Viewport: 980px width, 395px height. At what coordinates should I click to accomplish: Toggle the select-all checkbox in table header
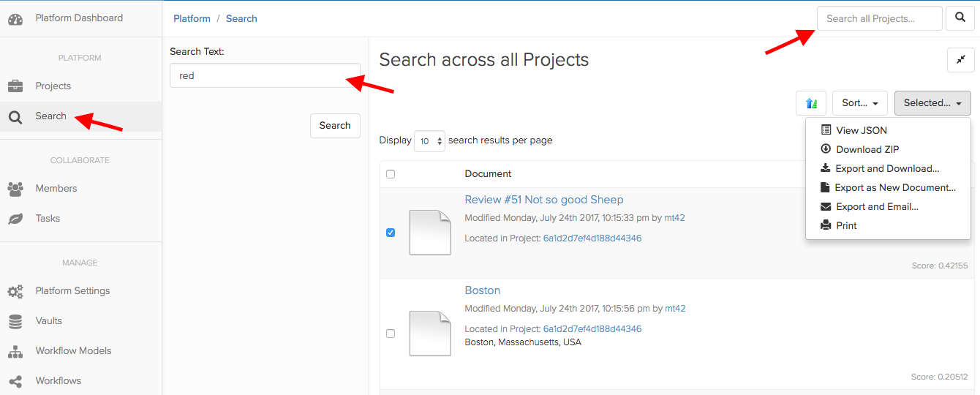tap(391, 174)
